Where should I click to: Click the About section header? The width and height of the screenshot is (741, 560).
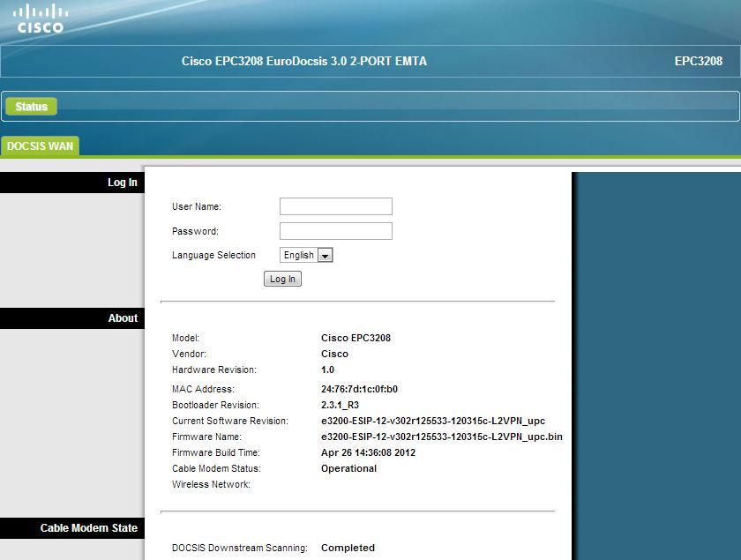72,318
